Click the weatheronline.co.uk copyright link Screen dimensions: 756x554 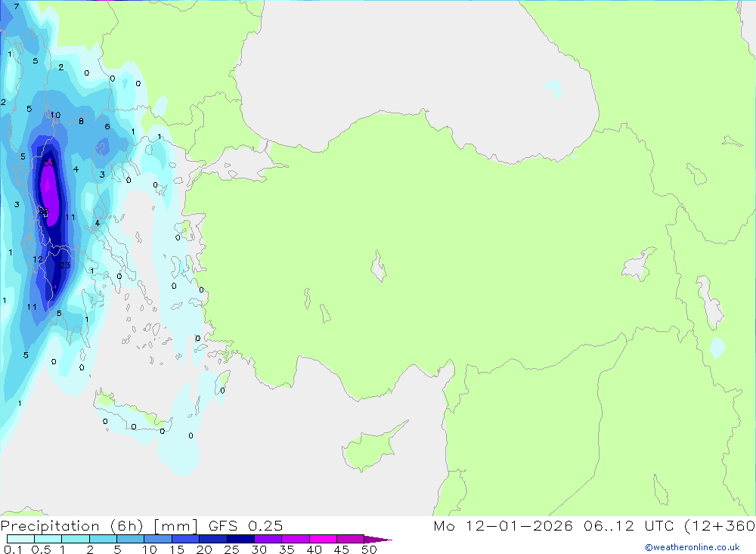click(692, 547)
